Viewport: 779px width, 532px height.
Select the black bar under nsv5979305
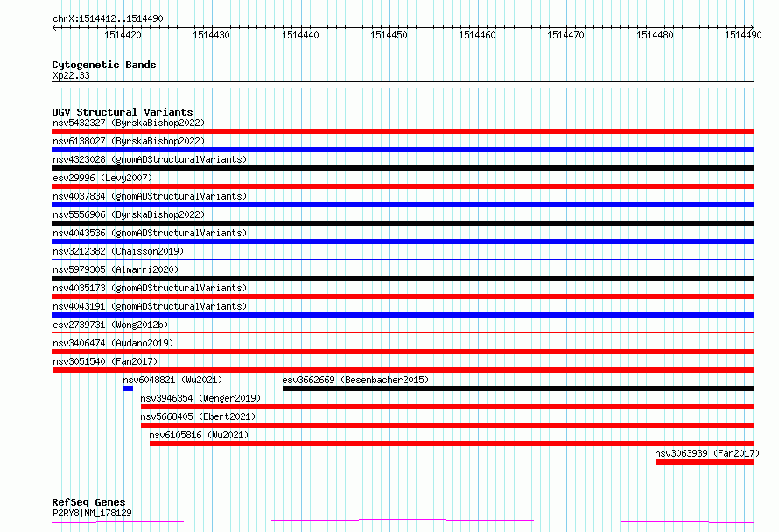(x=403, y=278)
